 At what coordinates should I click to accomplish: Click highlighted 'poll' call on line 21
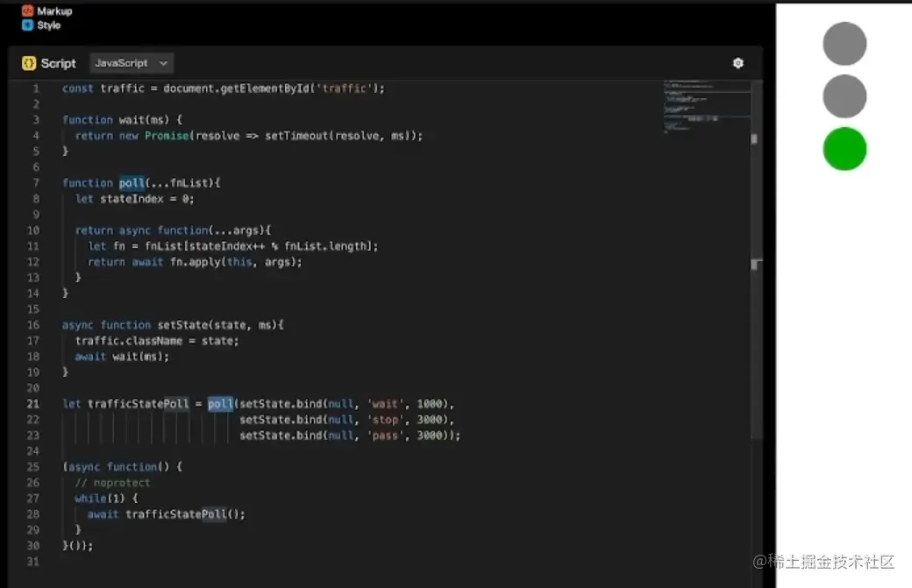tap(220, 403)
